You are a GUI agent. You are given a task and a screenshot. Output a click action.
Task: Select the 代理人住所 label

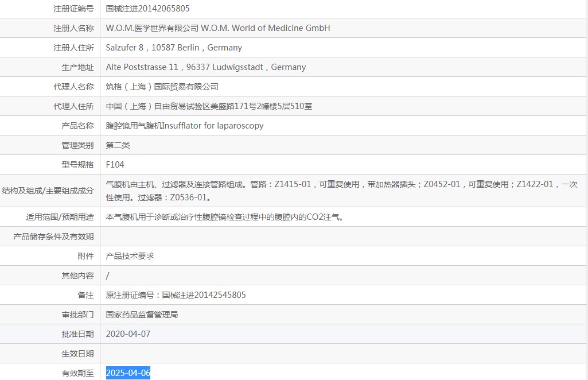pyautogui.click(x=73, y=106)
